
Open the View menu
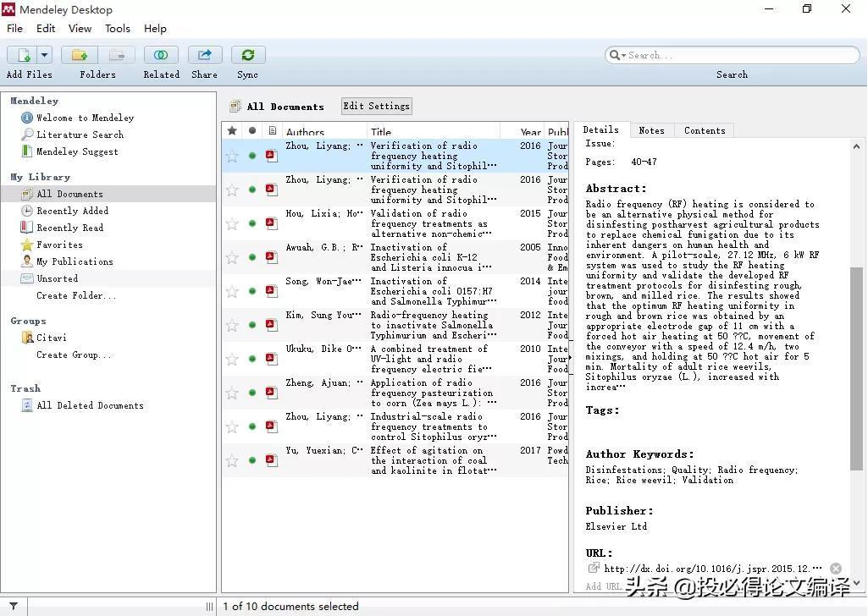pyautogui.click(x=80, y=28)
